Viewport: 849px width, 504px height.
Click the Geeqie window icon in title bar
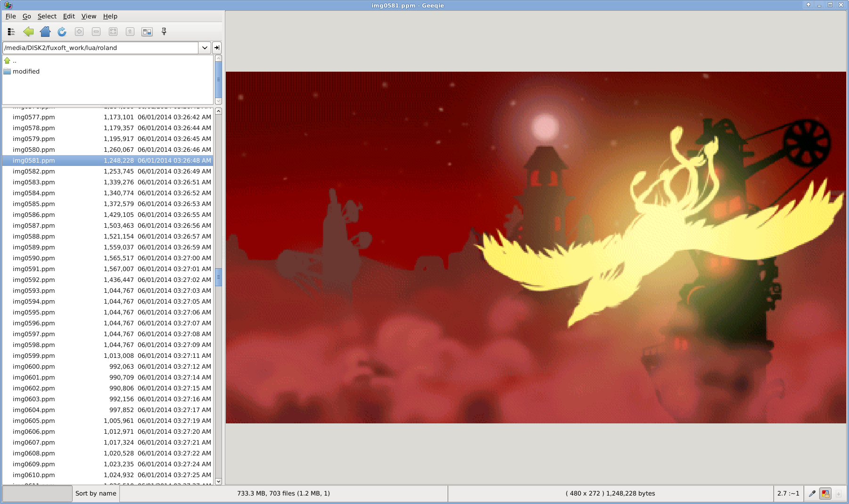click(x=8, y=5)
